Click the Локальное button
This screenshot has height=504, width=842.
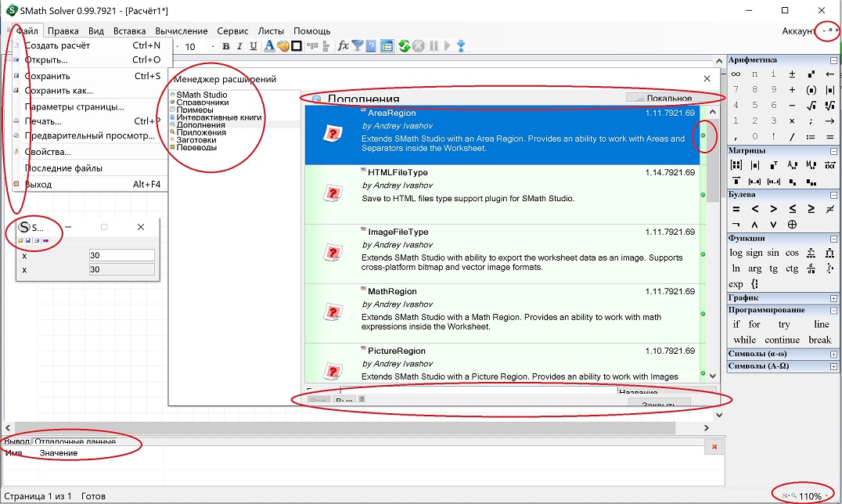663,99
